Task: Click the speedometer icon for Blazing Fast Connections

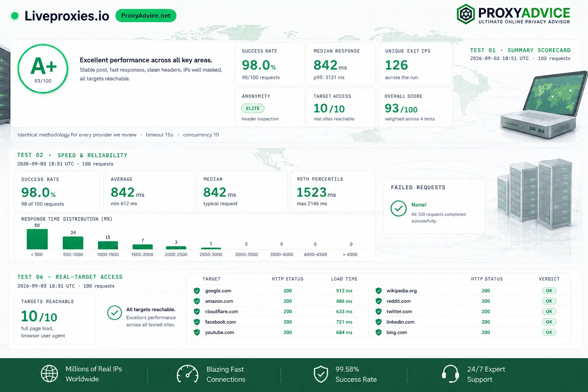Action: tap(188, 374)
